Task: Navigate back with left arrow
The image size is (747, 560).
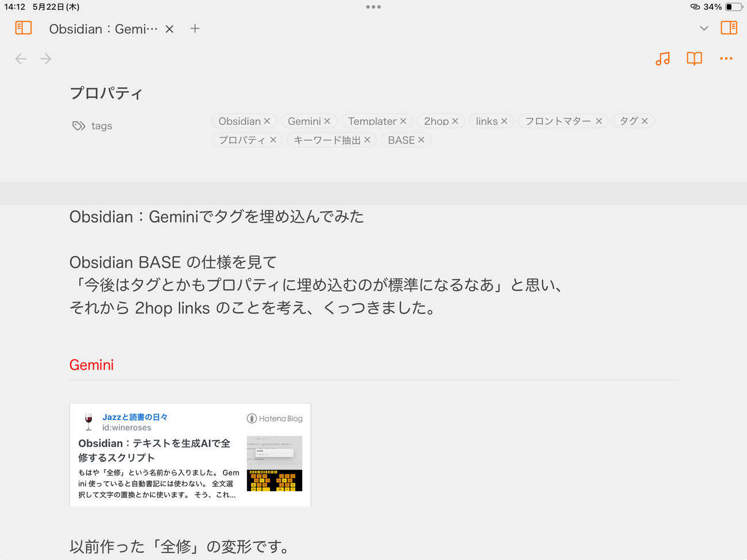Action: 21,59
